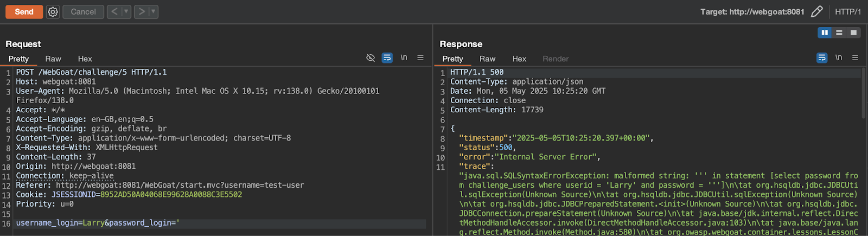Click the X-Requested-With: XMLHttpRequest header
Image resolution: width=868 pixels, height=236 pixels.
(87, 148)
